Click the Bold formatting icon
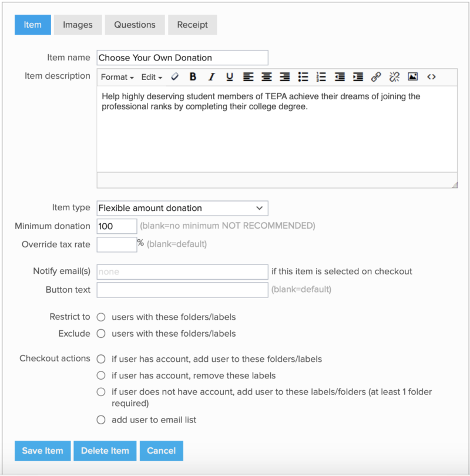The height and width of the screenshot is (476, 470). pos(193,77)
